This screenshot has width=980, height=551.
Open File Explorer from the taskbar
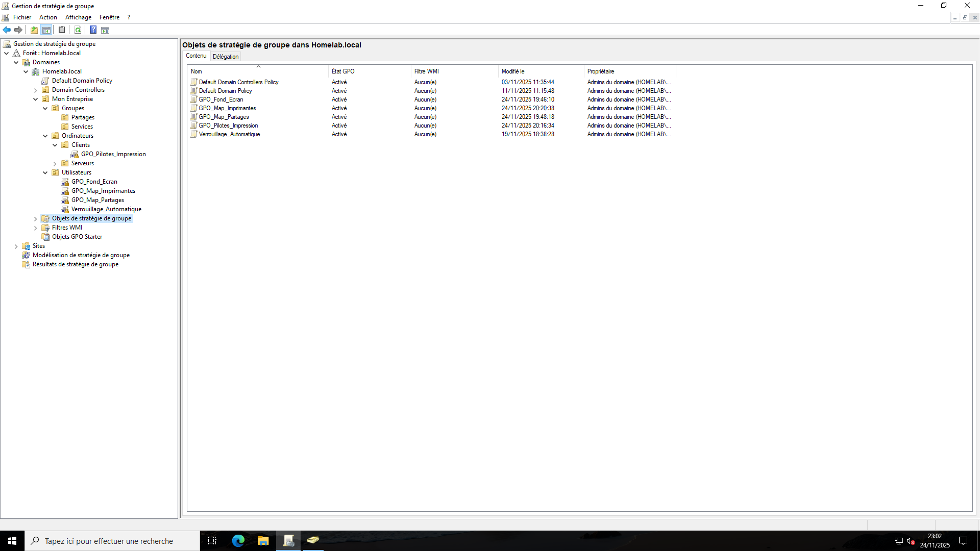[x=263, y=541]
